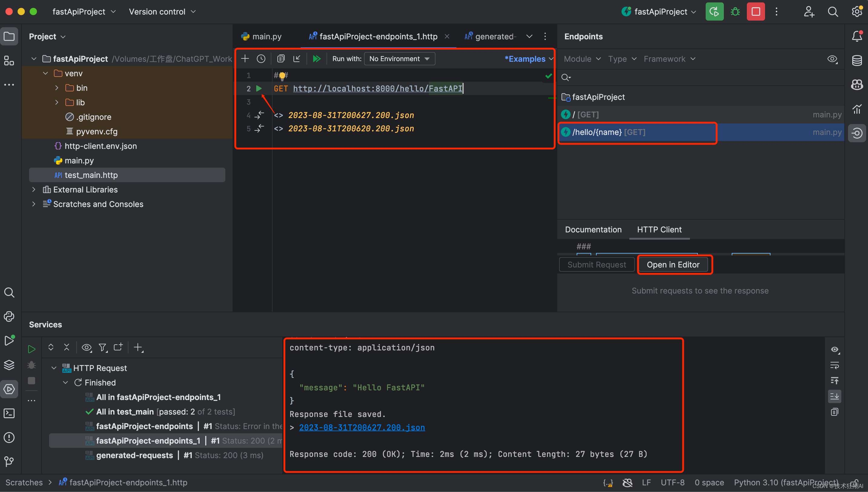
Task: Toggle the Services view options eye icon
Action: pyautogui.click(x=87, y=347)
